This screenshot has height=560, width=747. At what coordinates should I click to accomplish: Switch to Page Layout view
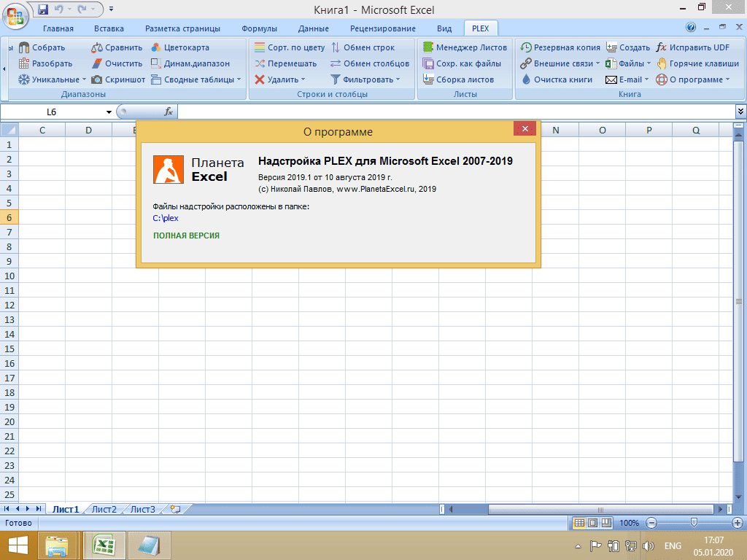click(x=592, y=523)
